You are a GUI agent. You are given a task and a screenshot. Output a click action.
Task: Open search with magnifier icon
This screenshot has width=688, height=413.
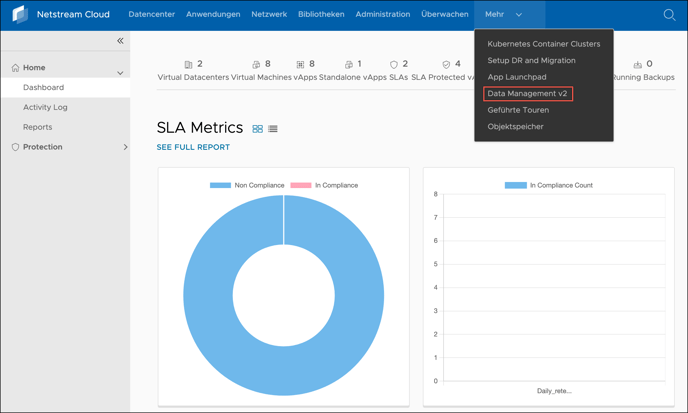pyautogui.click(x=669, y=14)
